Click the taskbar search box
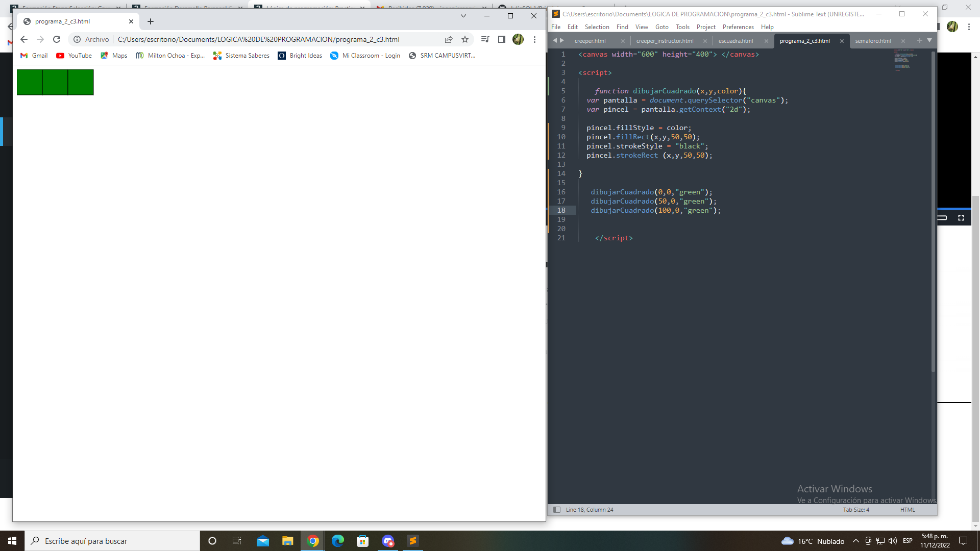Screen dimensions: 980x551 (112, 541)
